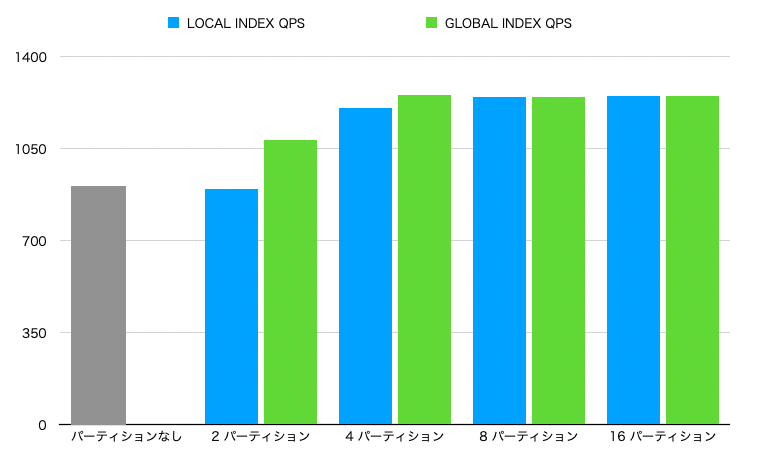Click the 4 パーティション axis label
The image size is (762, 465).
pos(395,436)
